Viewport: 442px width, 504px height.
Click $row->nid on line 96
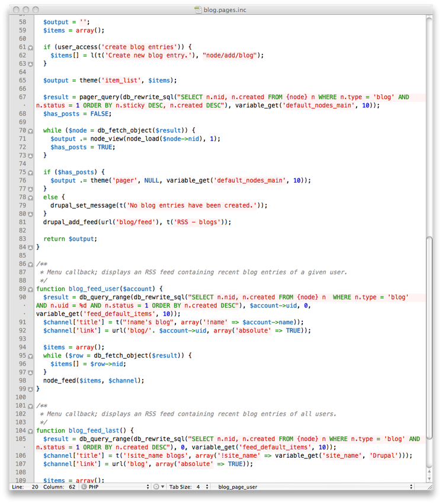[x=107, y=364]
